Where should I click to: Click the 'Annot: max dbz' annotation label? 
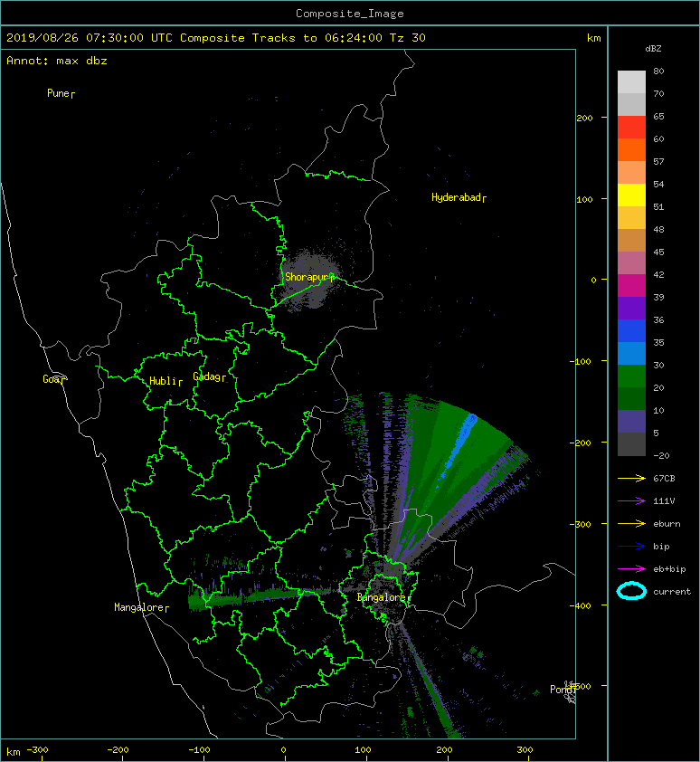57,61
